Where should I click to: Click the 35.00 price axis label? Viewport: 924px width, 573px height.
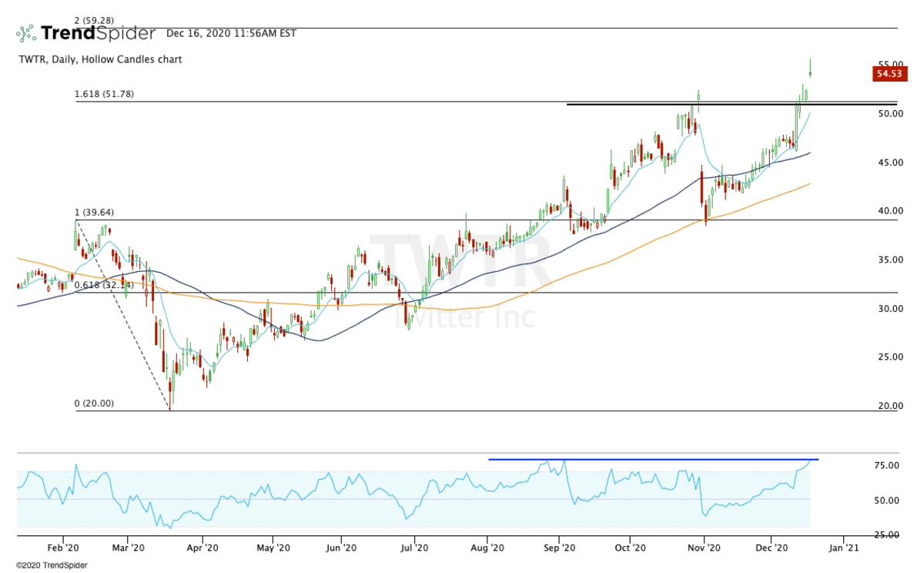[890, 260]
